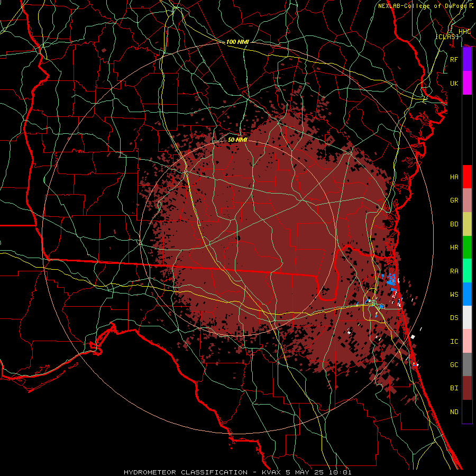476x476 pixels.
Task: Click the blue wet snow cluster near coast
Action: 391,279
